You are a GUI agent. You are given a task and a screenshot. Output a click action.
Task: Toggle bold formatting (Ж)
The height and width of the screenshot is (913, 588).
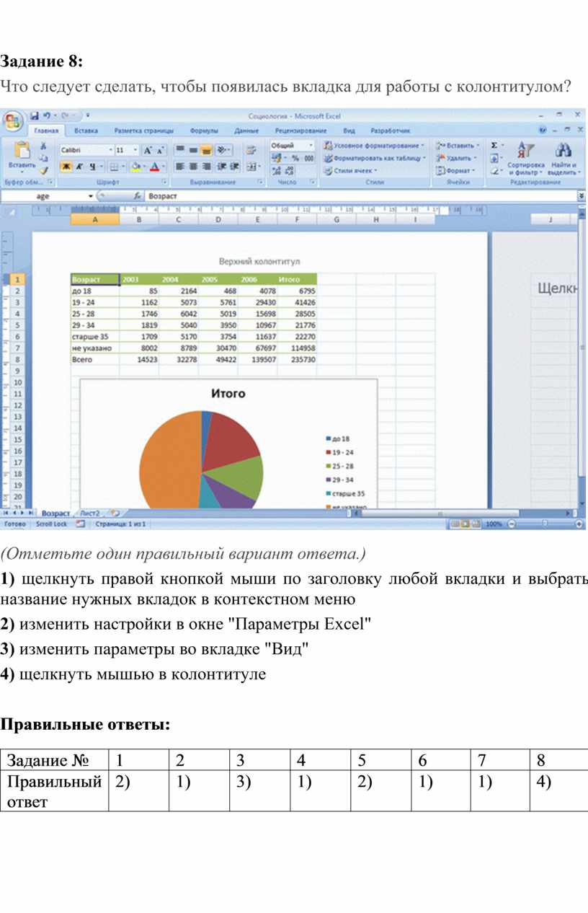coord(66,167)
